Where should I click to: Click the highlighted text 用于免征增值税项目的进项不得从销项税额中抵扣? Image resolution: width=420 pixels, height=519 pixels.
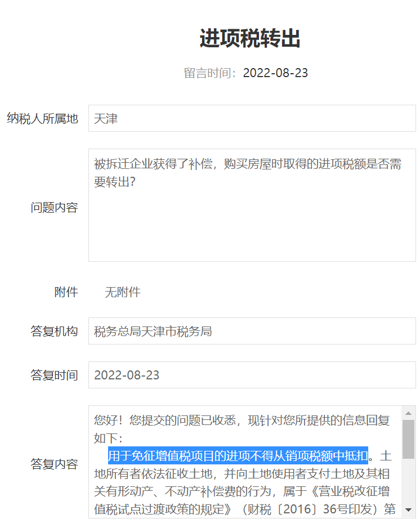tap(238, 456)
